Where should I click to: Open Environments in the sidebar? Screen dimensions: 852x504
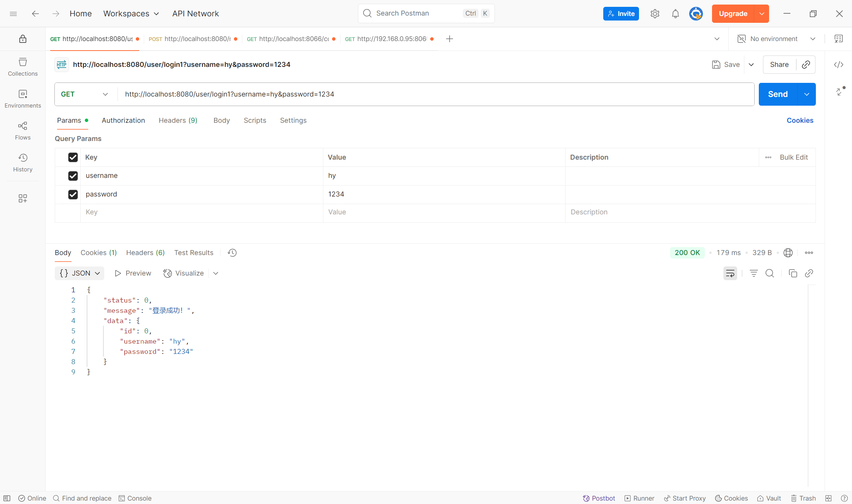click(x=23, y=99)
